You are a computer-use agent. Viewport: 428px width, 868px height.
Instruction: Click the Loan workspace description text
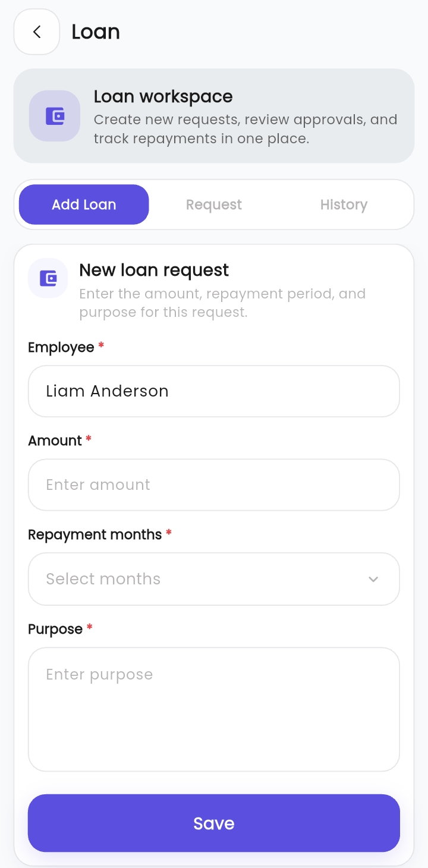pos(246,129)
